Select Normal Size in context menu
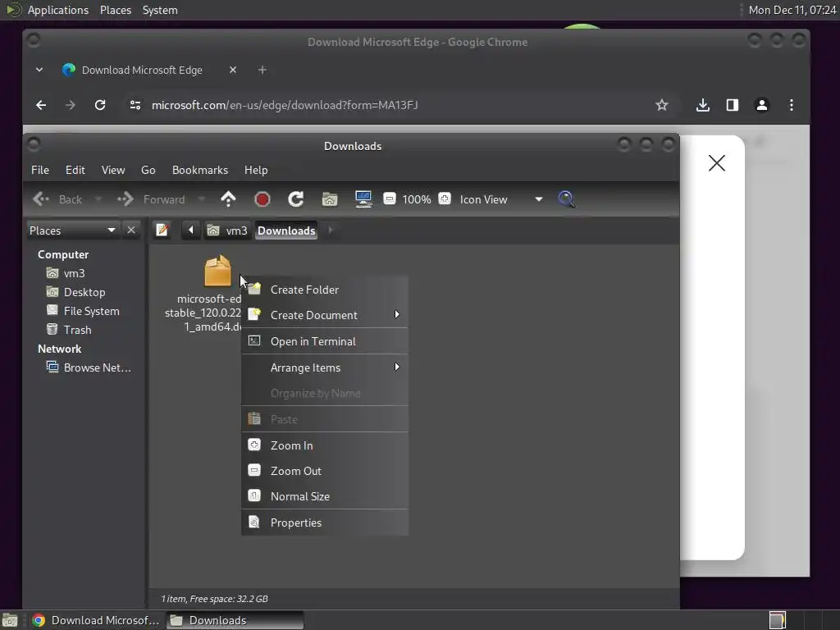 [x=325, y=496]
